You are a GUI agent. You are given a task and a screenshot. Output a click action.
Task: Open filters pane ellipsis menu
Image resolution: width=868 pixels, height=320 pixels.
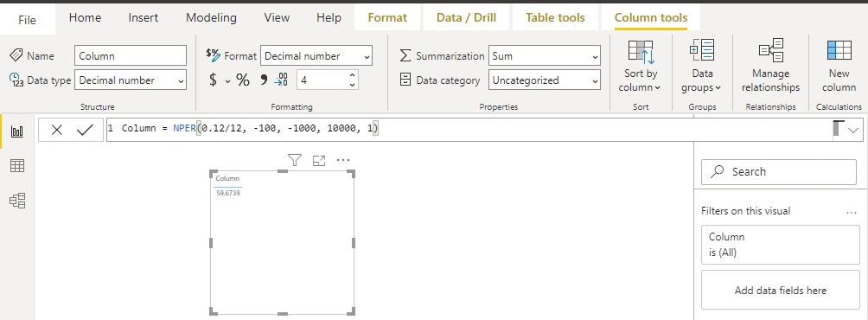[x=852, y=212]
